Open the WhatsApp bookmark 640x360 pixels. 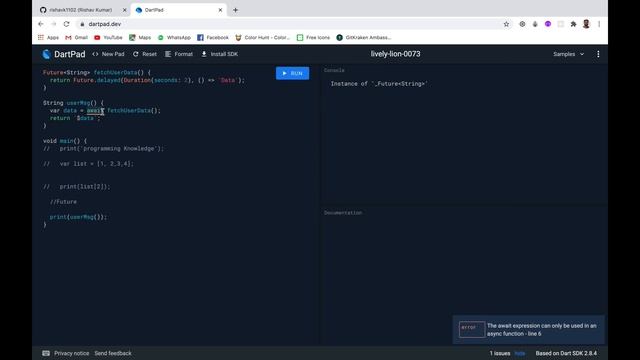(174, 38)
